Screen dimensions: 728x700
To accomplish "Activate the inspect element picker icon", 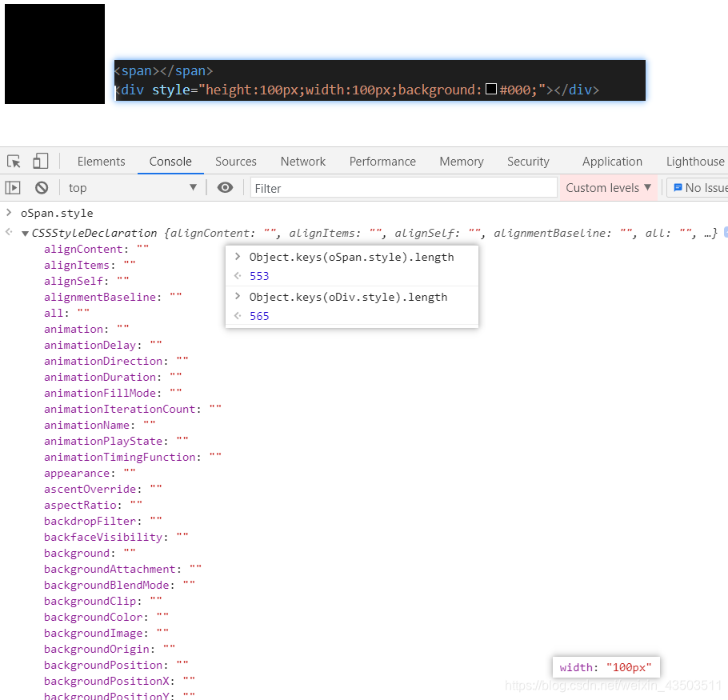I will (14, 161).
